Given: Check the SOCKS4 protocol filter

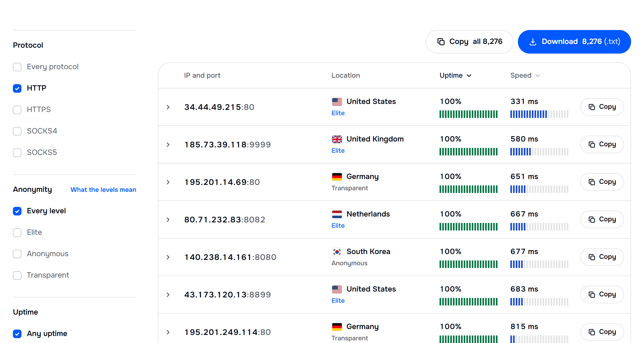Looking at the screenshot, I should click(17, 131).
